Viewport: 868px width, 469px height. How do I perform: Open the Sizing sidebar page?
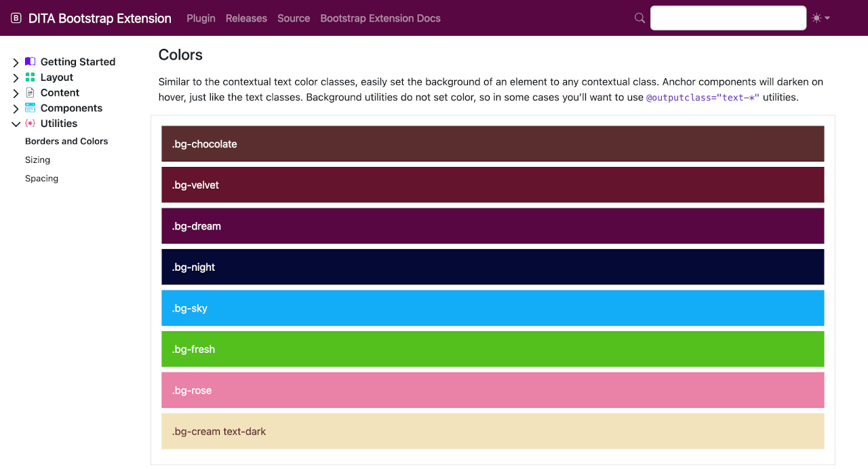[x=37, y=160]
